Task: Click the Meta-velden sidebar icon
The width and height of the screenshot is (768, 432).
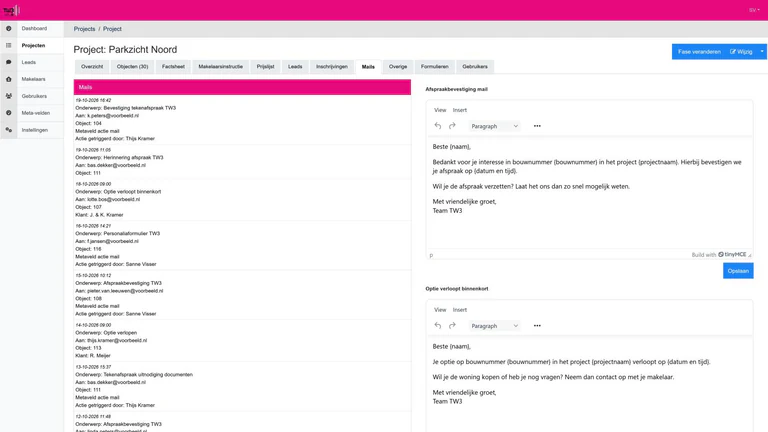Action: click(x=8, y=113)
